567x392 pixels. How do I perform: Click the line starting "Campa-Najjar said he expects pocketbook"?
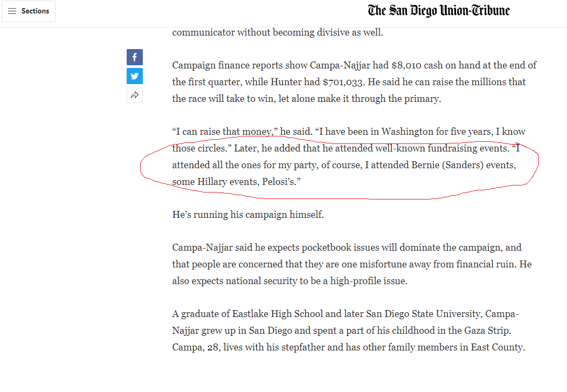coord(347,247)
